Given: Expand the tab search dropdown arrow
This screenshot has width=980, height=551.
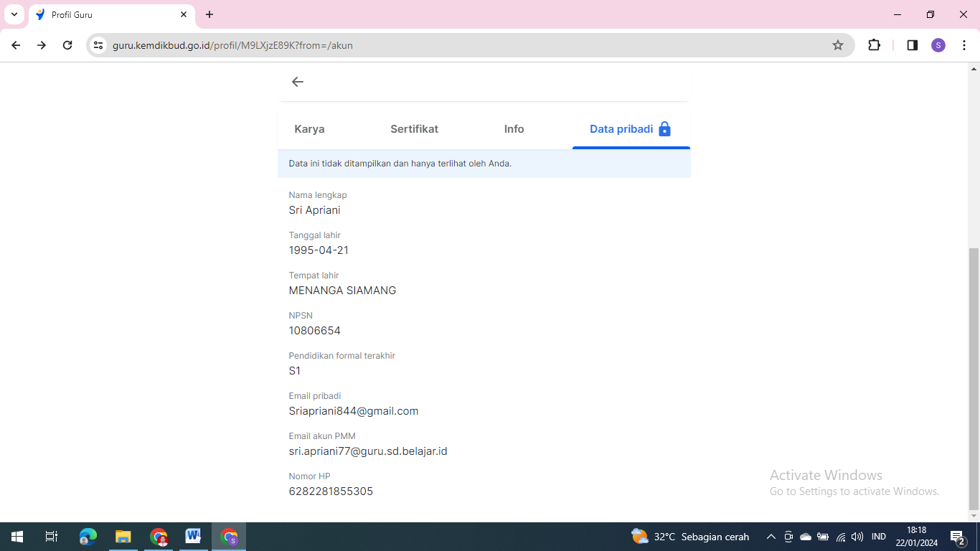Looking at the screenshot, I should pyautogui.click(x=14, y=14).
